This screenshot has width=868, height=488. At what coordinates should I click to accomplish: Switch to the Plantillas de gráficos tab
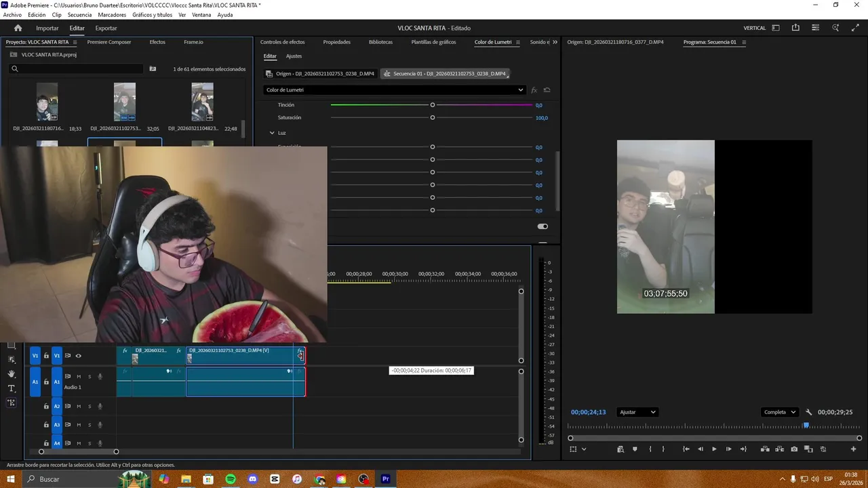[x=433, y=42]
